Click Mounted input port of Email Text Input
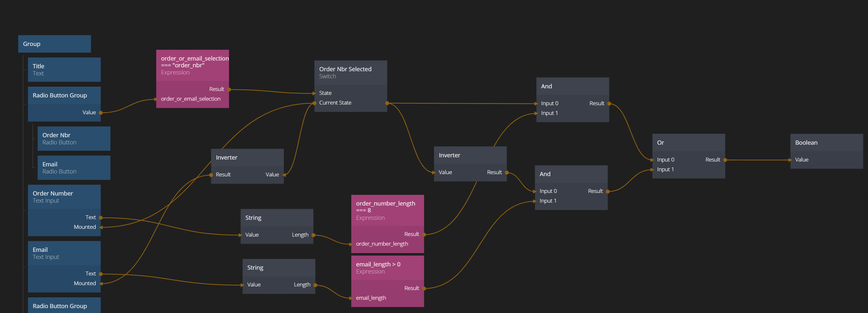 pyautogui.click(x=100, y=284)
